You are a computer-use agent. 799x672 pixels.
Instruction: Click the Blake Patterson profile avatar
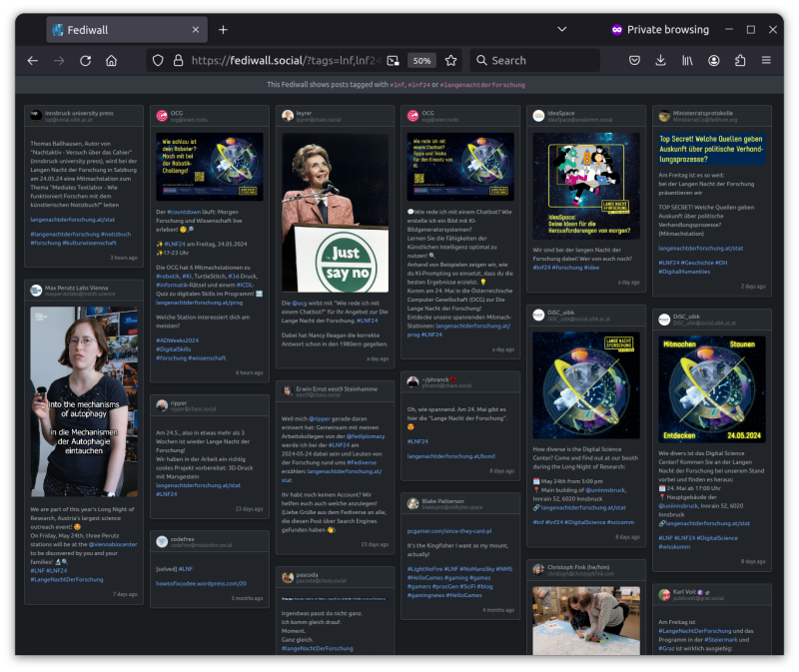coord(413,504)
